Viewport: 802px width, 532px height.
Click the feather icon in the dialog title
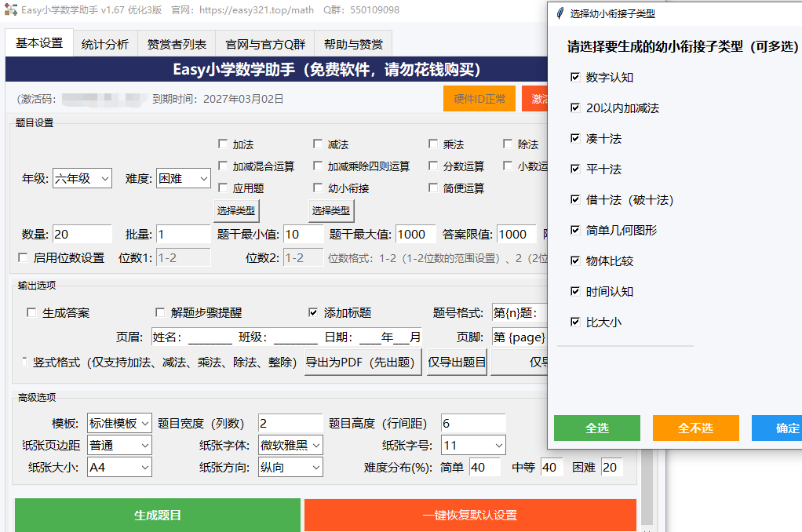pos(560,13)
